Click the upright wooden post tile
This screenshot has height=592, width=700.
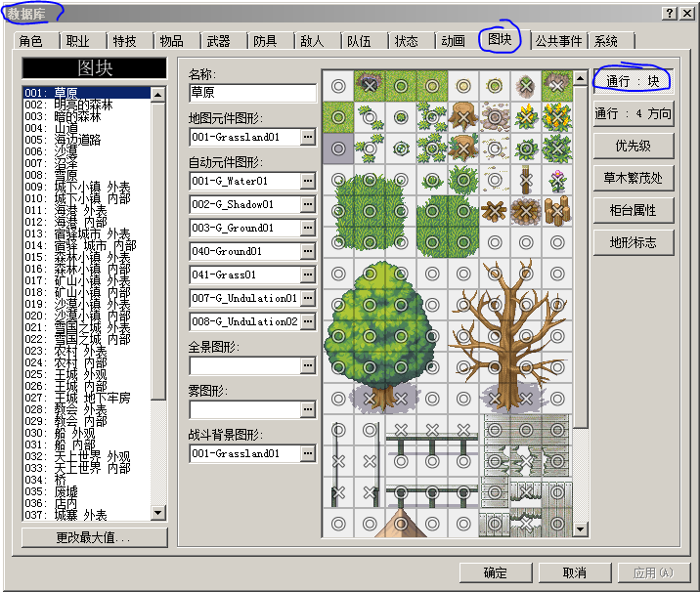(x=526, y=180)
